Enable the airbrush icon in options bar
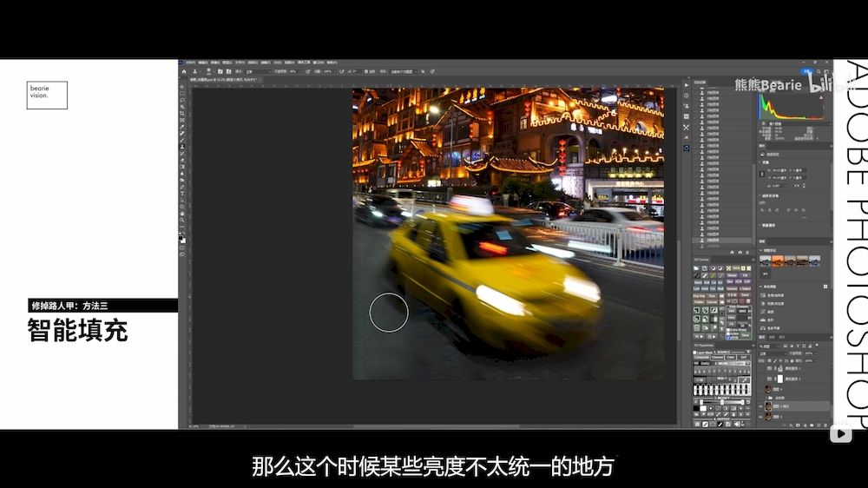The height and width of the screenshot is (488, 868). coord(341,71)
